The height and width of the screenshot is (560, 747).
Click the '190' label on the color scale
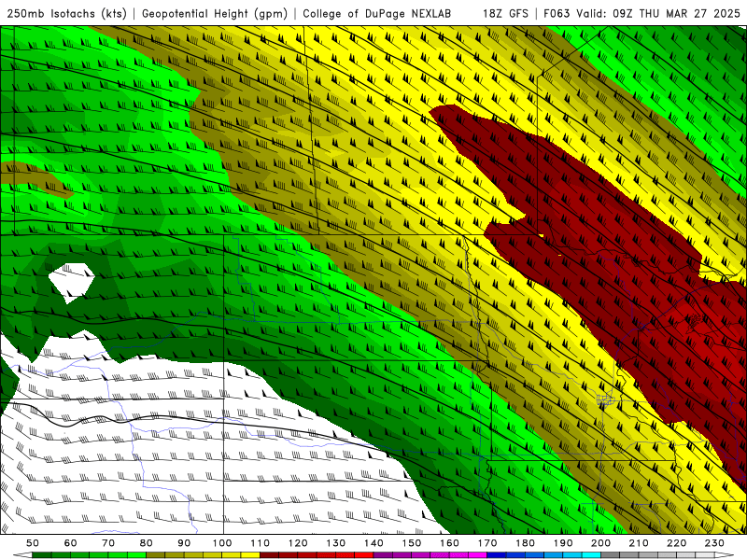[x=563, y=543]
